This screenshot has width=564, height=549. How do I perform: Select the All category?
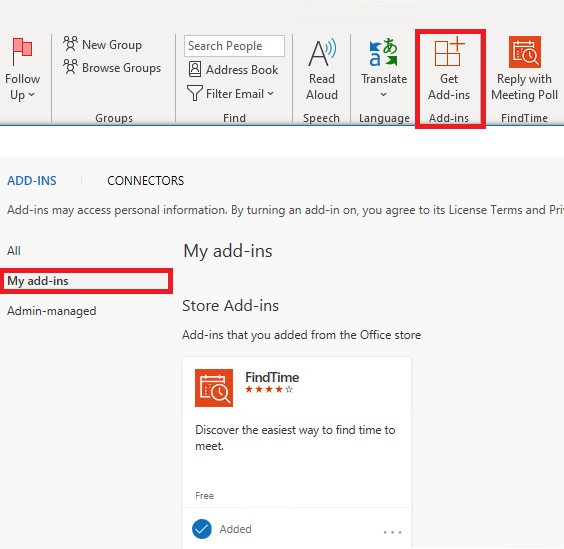click(x=14, y=251)
